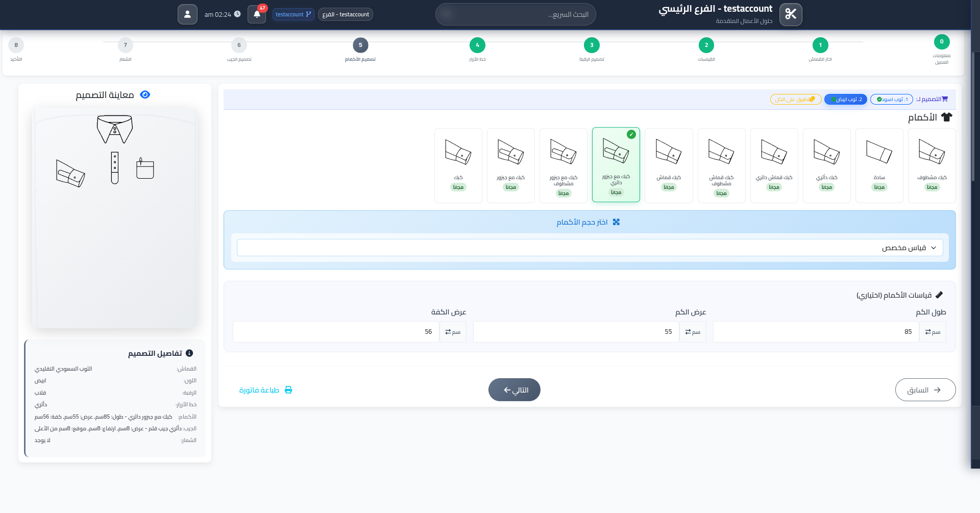Click the scissors logo next to testaccount title
The width and height of the screenshot is (980, 513).
(x=790, y=14)
